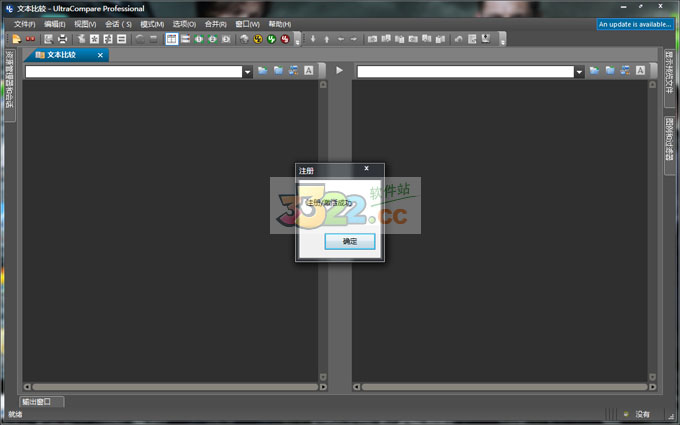This screenshot has width=680, height=425.
Task: Click the green round Ultra icon
Action: click(271, 39)
